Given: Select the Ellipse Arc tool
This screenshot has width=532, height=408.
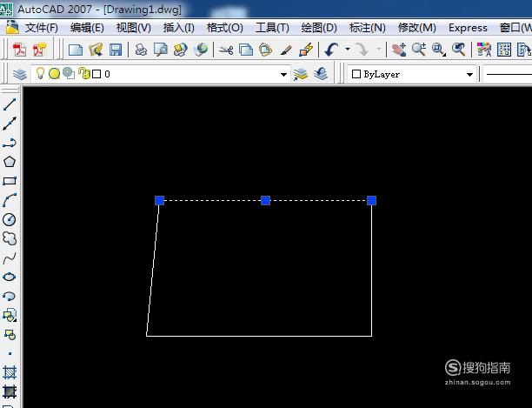Looking at the screenshot, I should coord(10,296).
